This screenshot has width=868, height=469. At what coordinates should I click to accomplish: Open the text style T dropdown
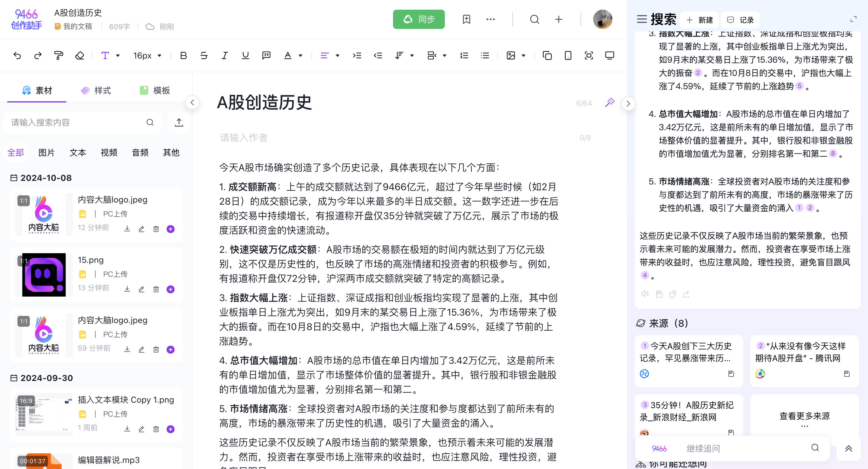111,55
